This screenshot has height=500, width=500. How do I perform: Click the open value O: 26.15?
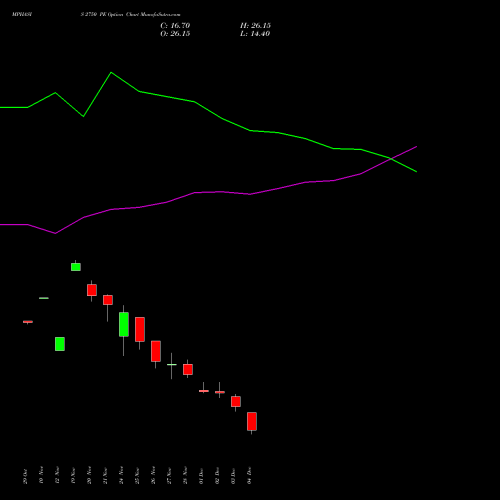175,33
